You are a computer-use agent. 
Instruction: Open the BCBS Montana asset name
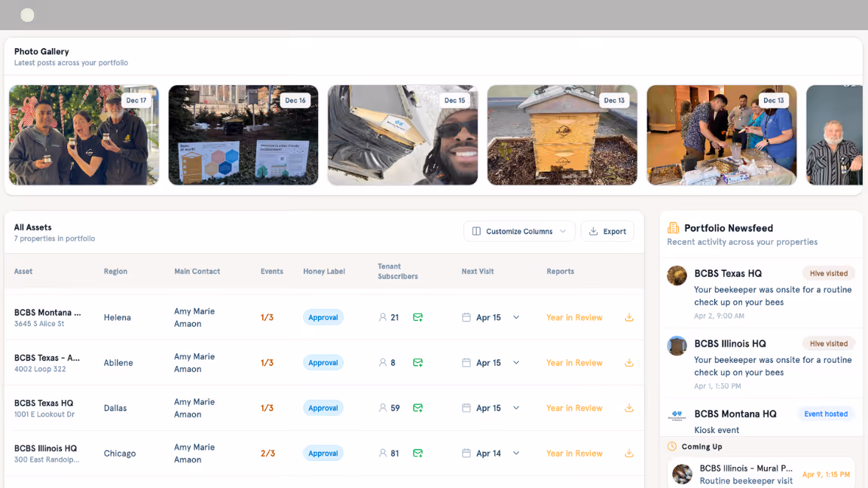point(47,313)
